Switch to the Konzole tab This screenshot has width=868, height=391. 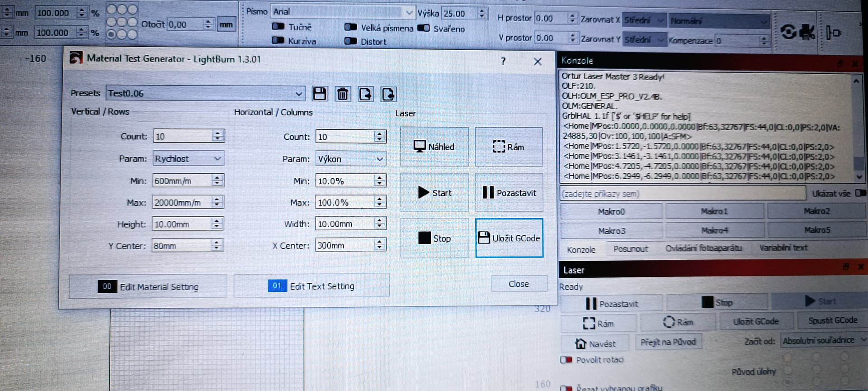581,249
